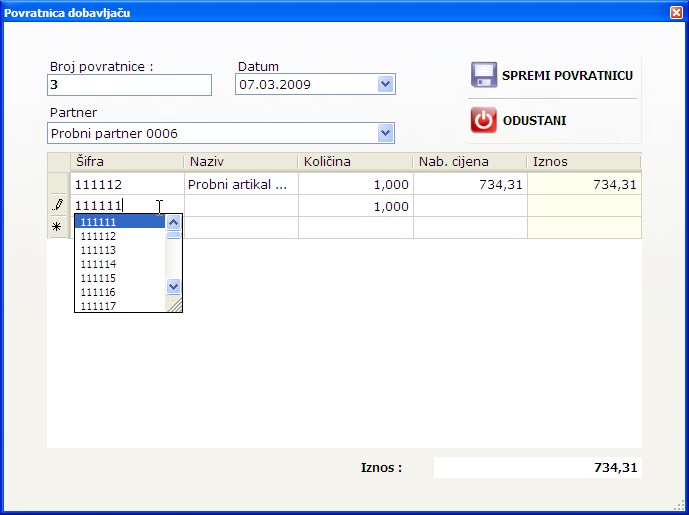Expand the Partner combo box

(385, 133)
